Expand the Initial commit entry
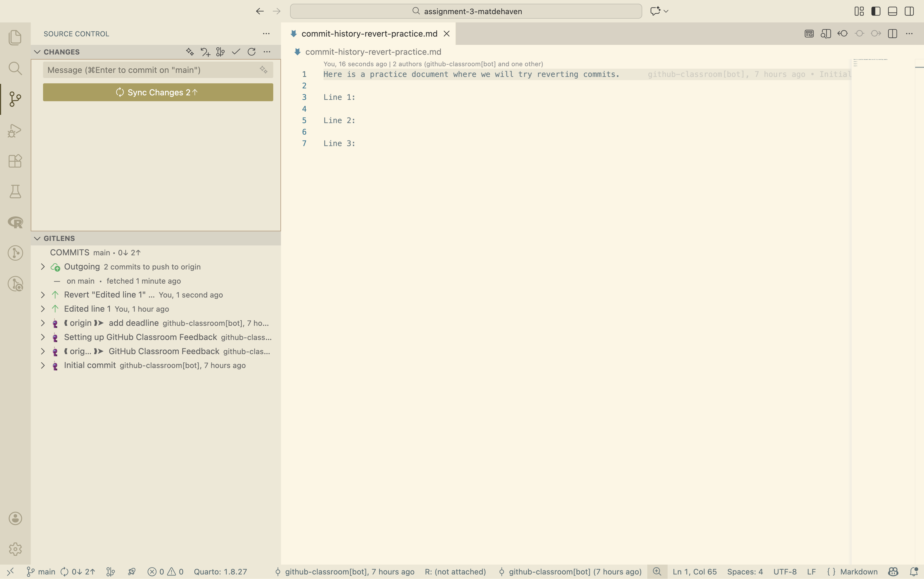924x579 pixels. [43, 366]
